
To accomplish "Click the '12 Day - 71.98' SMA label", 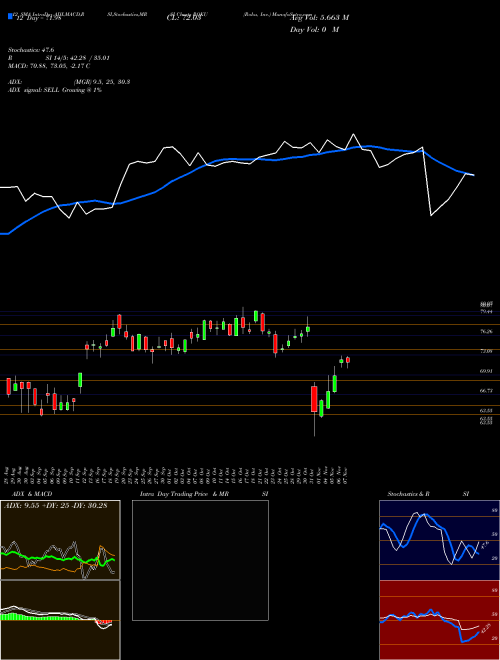I will pyautogui.click(x=39, y=18).
